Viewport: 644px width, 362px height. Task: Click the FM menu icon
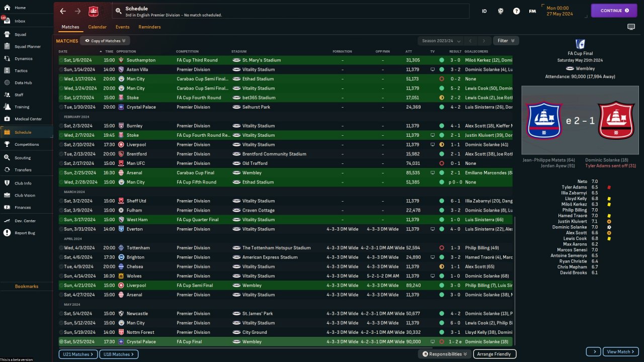click(x=532, y=11)
